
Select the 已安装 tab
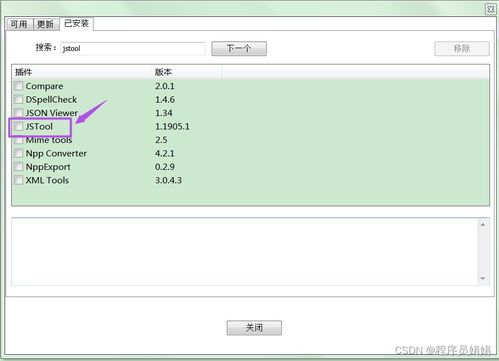pos(76,23)
